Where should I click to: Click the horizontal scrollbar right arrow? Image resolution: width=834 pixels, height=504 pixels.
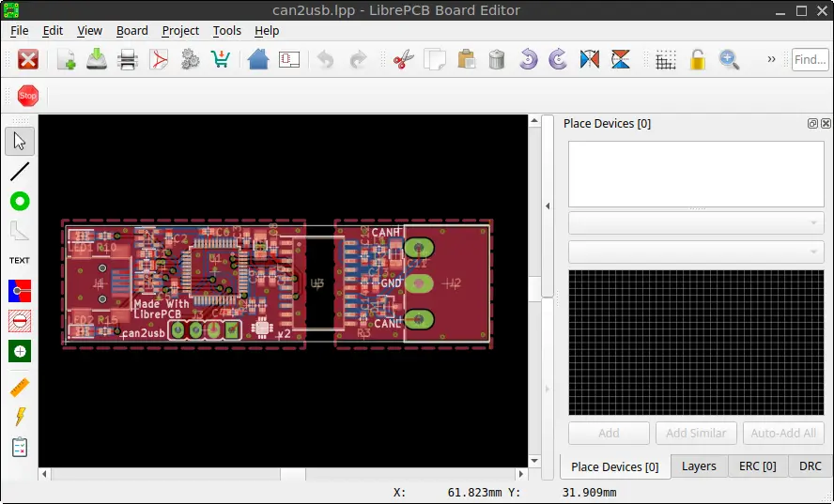[521, 474]
